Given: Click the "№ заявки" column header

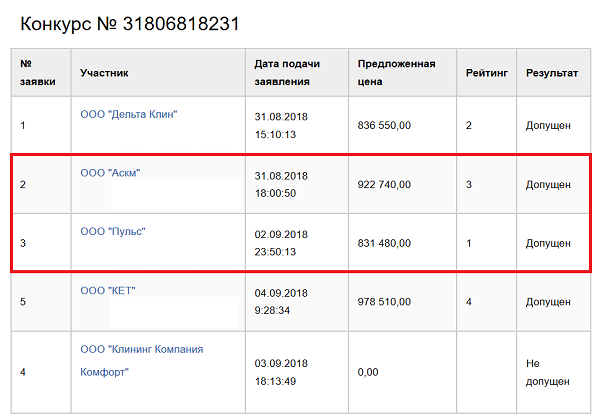Looking at the screenshot, I should coord(38,73).
